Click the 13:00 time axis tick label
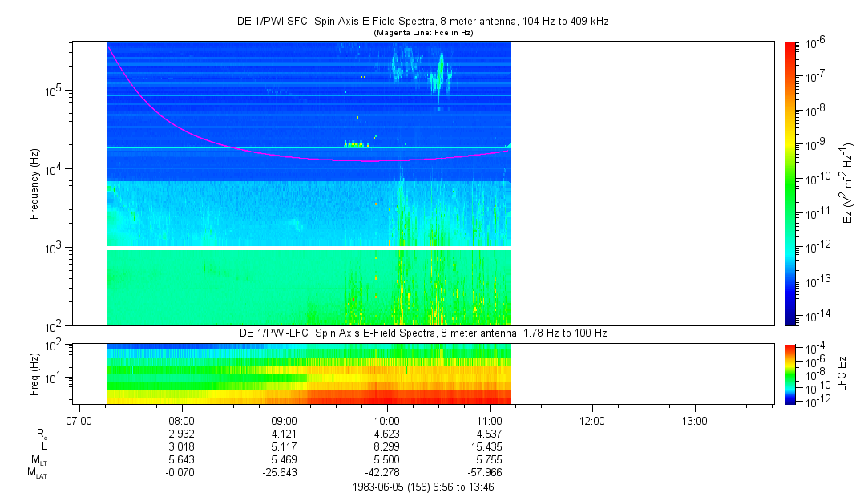Viewport: 868px width, 497px height. (x=694, y=421)
